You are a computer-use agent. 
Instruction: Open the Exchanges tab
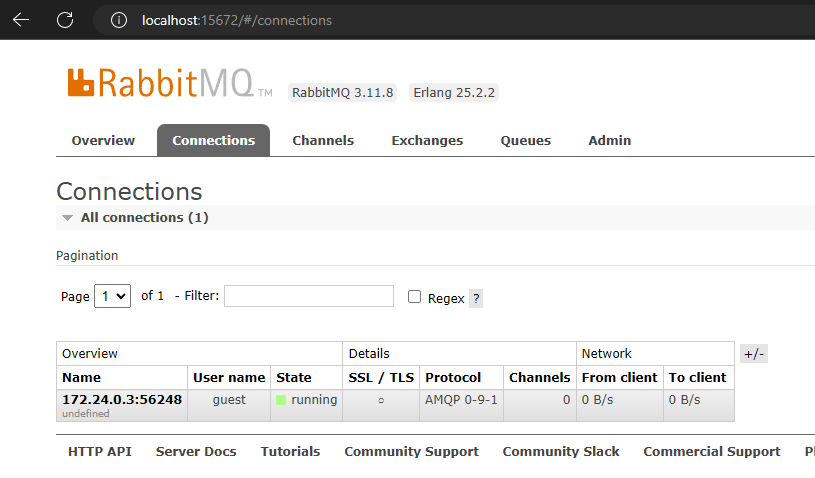pyautogui.click(x=427, y=140)
